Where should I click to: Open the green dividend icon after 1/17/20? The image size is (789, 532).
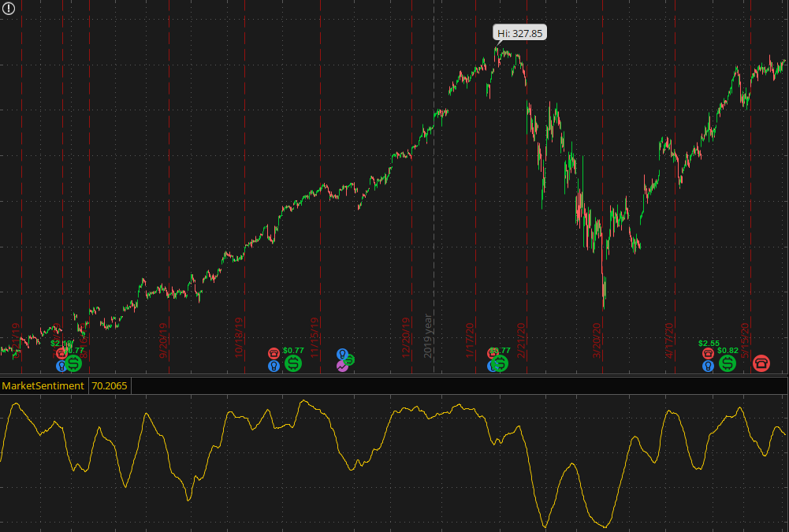tap(500, 363)
